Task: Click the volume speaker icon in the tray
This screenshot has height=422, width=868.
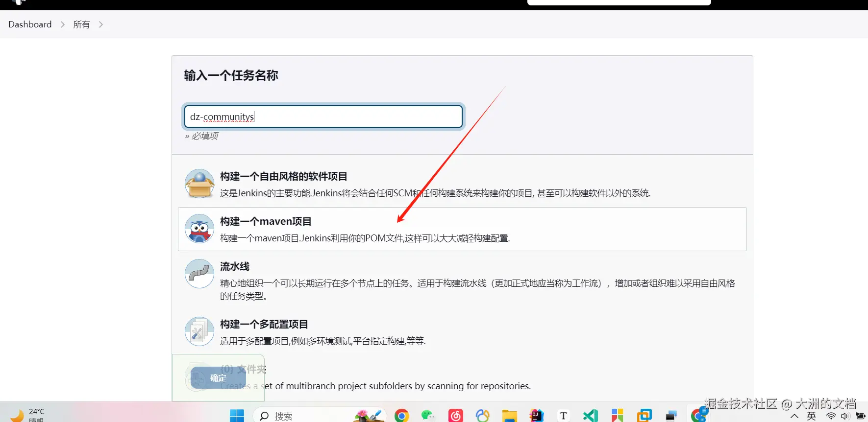Action: (844, 416)
